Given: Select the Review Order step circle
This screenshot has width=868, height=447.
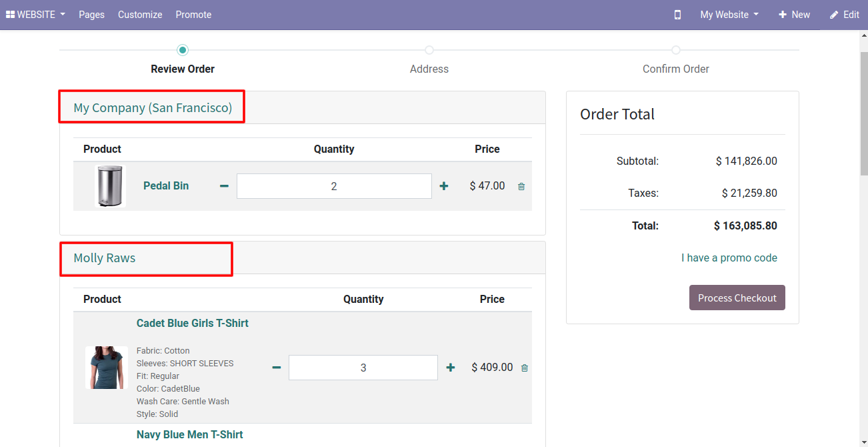Looking at the screenshot, I should (183, 50).
